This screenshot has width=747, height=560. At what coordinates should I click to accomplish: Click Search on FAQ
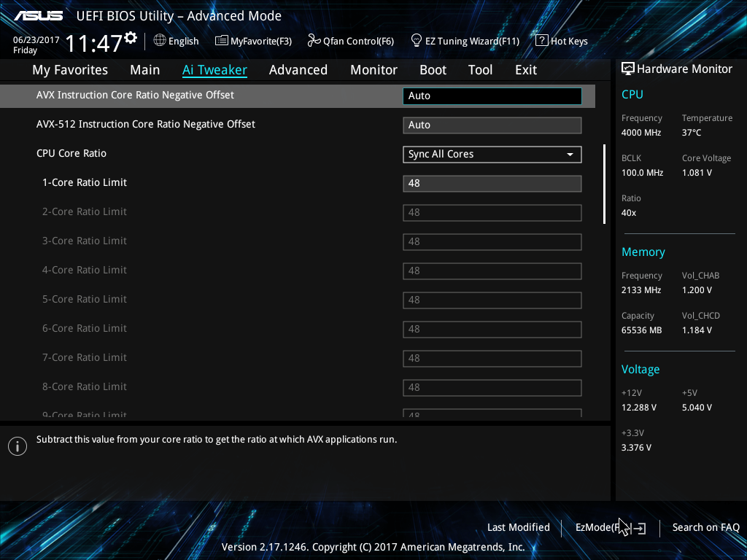click(x=706, y=527)
